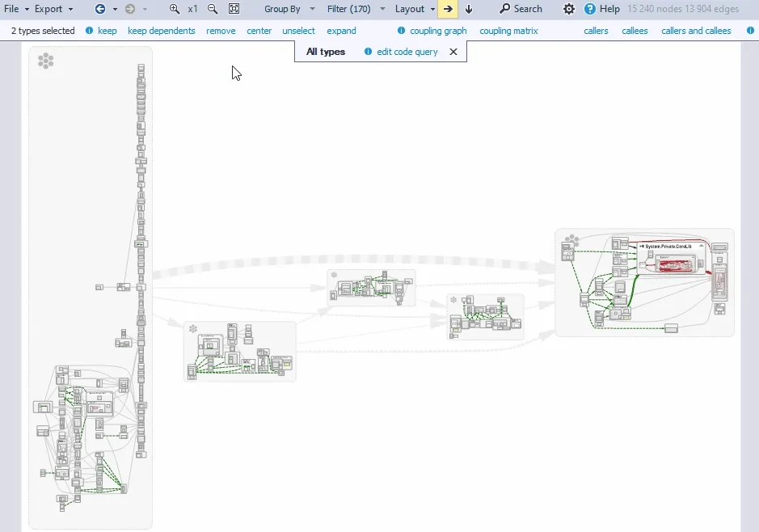Viewport: 759px width, 532px height.
Task: Toggle top-to-bottom layout direction arrow
Action: click(x=469, y=9)
